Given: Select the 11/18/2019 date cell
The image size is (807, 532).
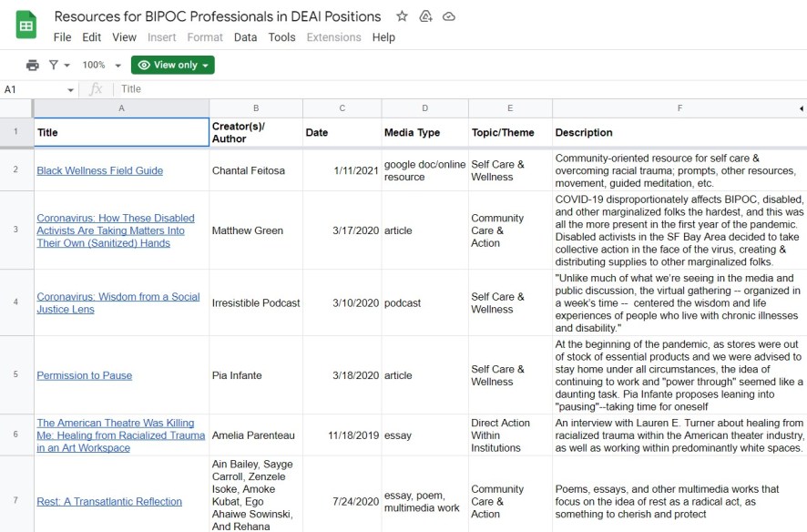Looking at the screenshot, I should (342, 435).
